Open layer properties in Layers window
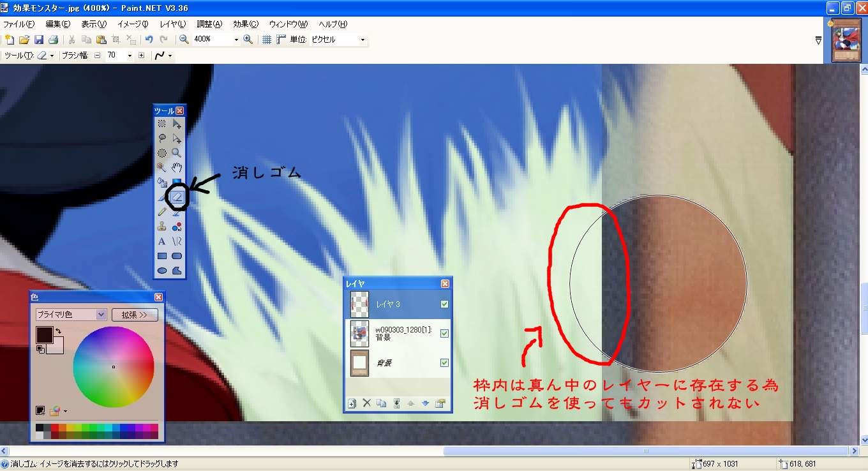Screen dimensions: 868x471 [440, 403]
